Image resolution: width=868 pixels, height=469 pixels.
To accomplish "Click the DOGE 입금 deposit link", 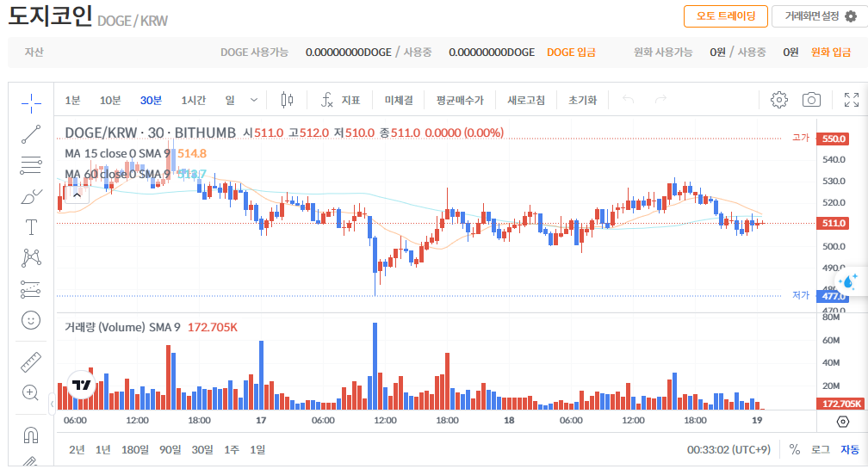I will tap(571, 52).
